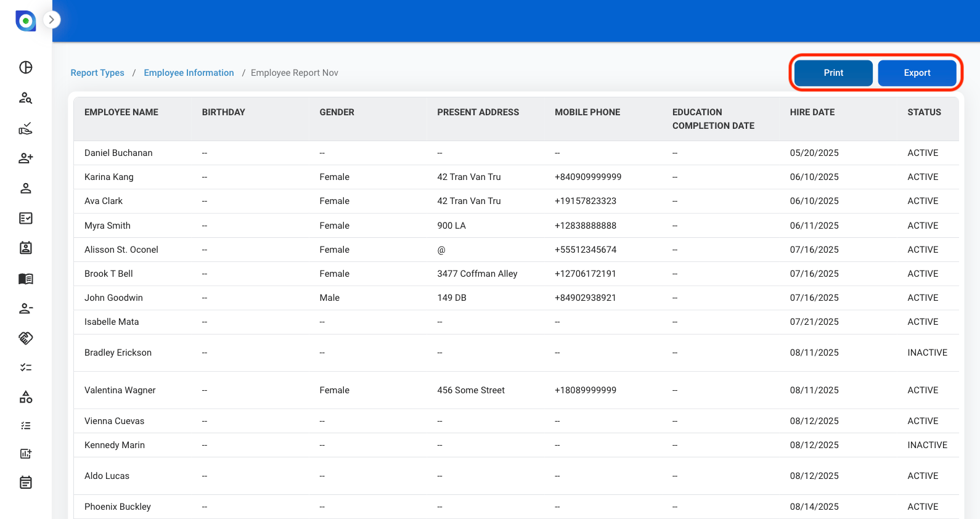
Task: Click hire date 07/21/2025
Action: [x=814, y=322]
